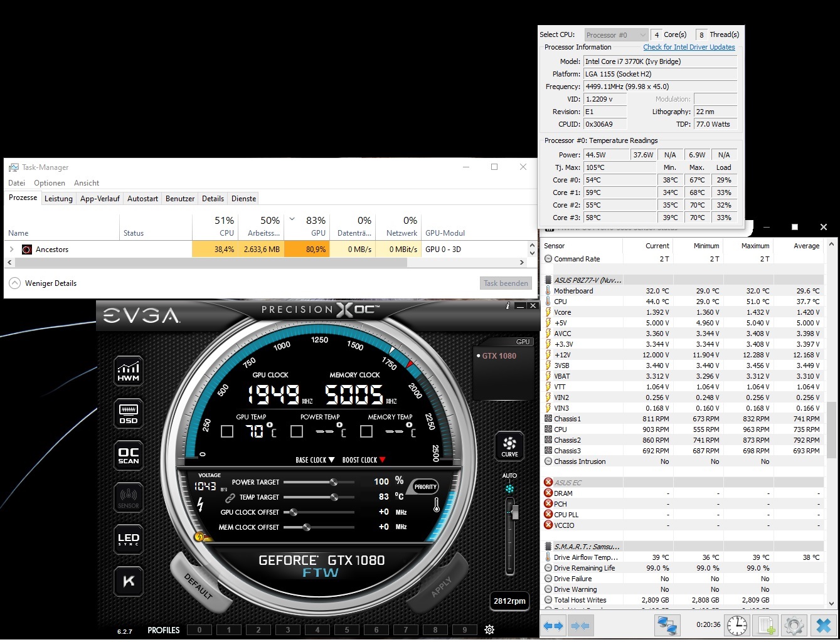Switch to the Dienste tab
This screenshot has width=840, height=642.
(243, 199)
